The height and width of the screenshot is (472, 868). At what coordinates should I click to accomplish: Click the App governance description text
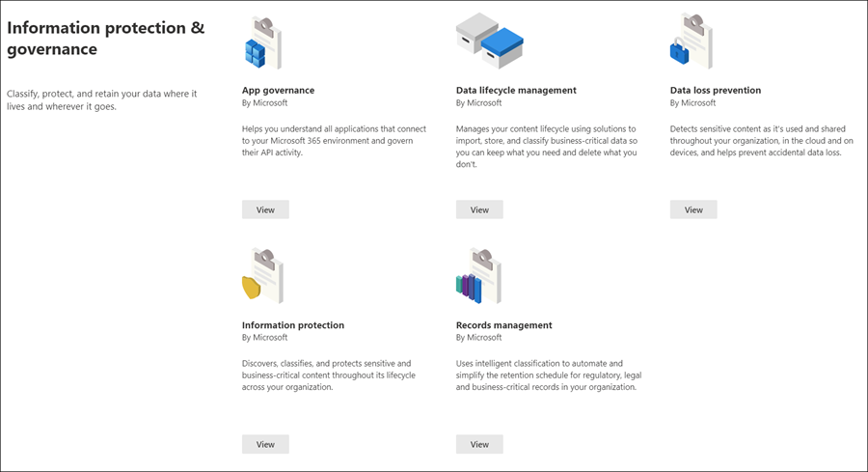334,141
